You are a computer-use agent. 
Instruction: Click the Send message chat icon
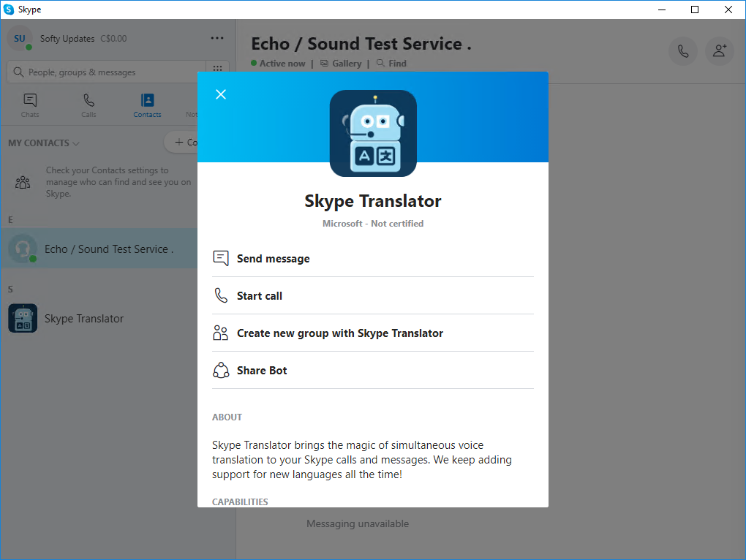click(221, 258)
